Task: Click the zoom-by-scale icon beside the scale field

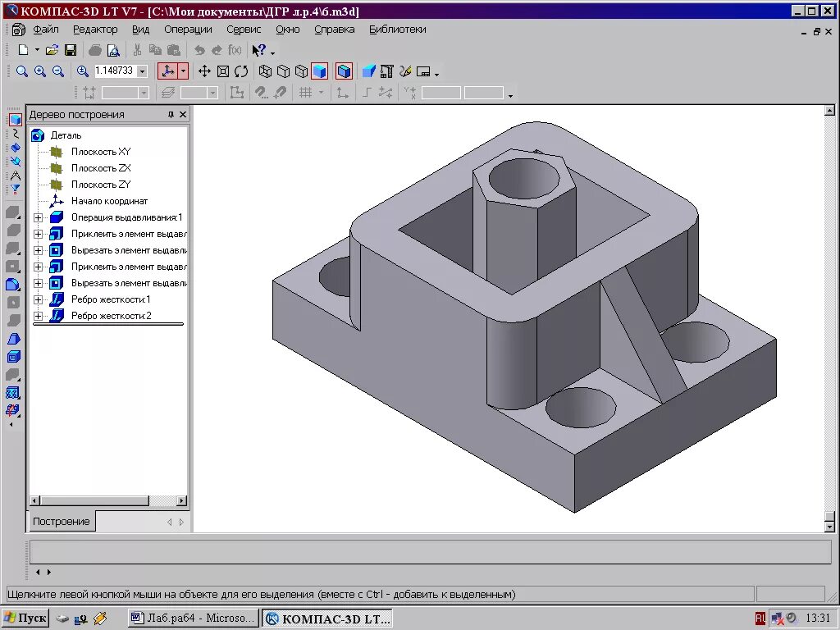Action: [83, 71]
